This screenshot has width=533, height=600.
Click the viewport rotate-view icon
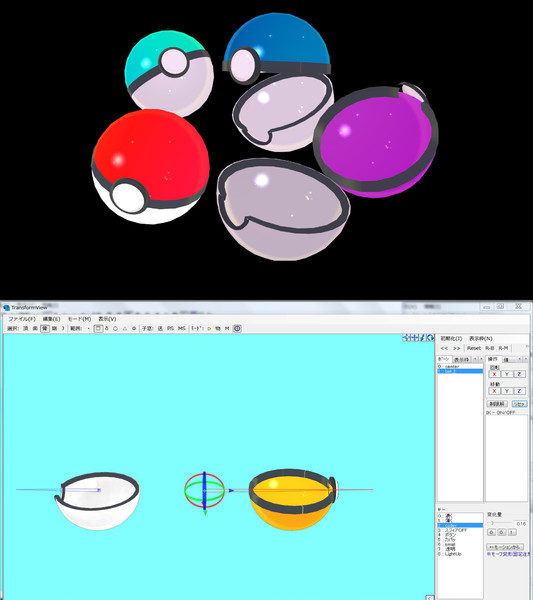click(430, 338)
